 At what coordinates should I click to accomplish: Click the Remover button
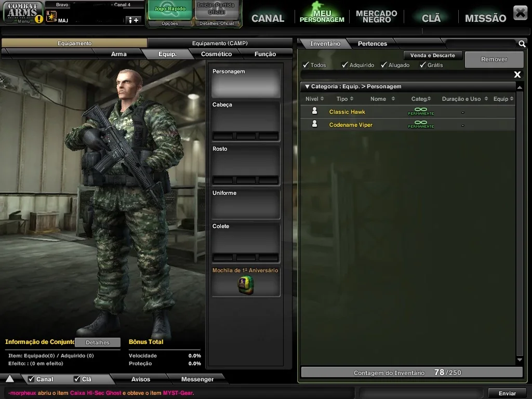coord(494,59)
